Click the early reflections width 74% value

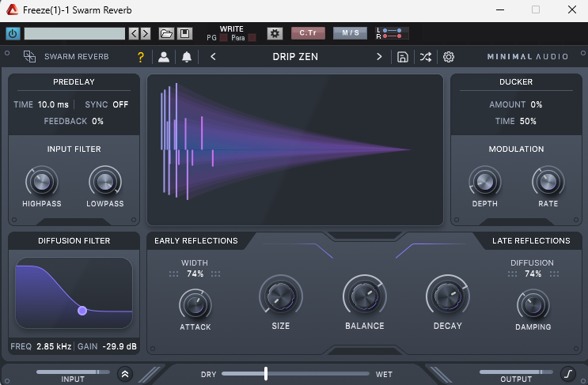195,274
